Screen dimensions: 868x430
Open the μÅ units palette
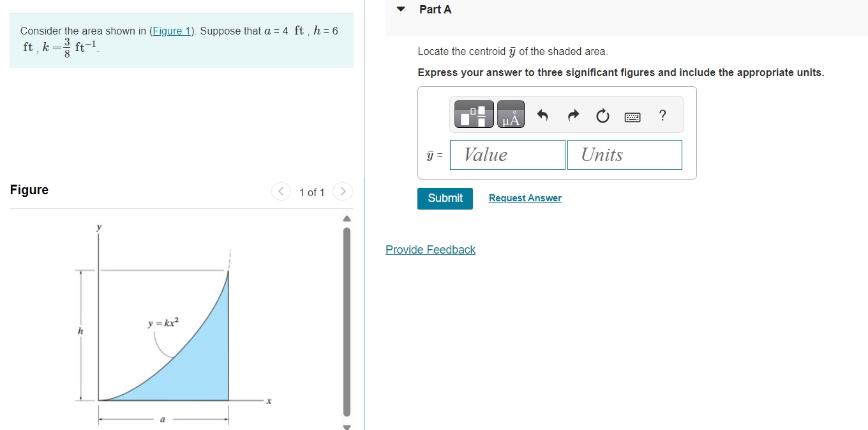(x=511, y=114)
